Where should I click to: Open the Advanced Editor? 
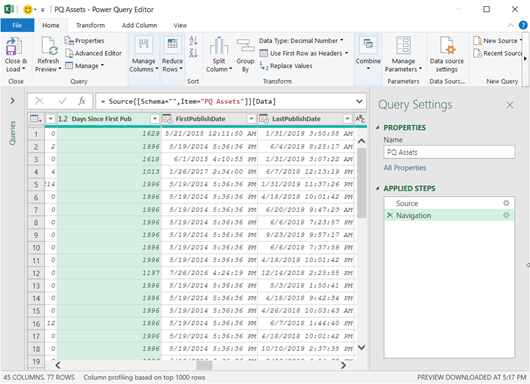pyautogui.click(x=93, y=53)
